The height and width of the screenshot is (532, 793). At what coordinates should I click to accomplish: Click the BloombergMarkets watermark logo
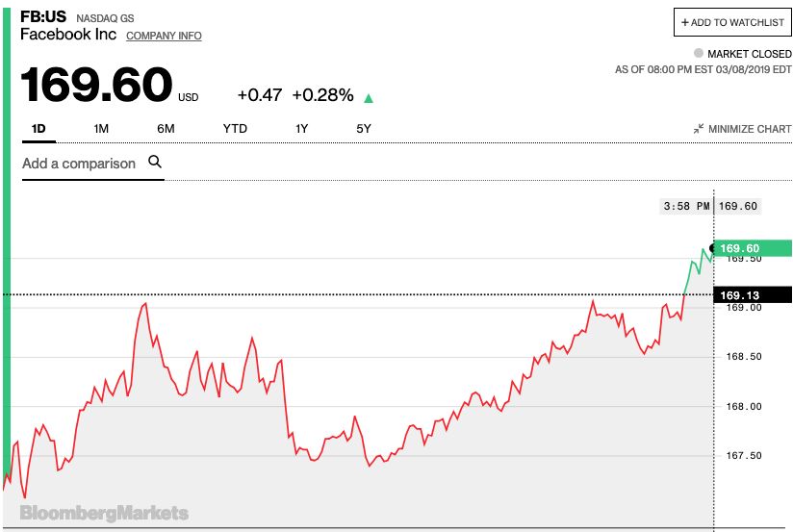(x=104, y=513)
